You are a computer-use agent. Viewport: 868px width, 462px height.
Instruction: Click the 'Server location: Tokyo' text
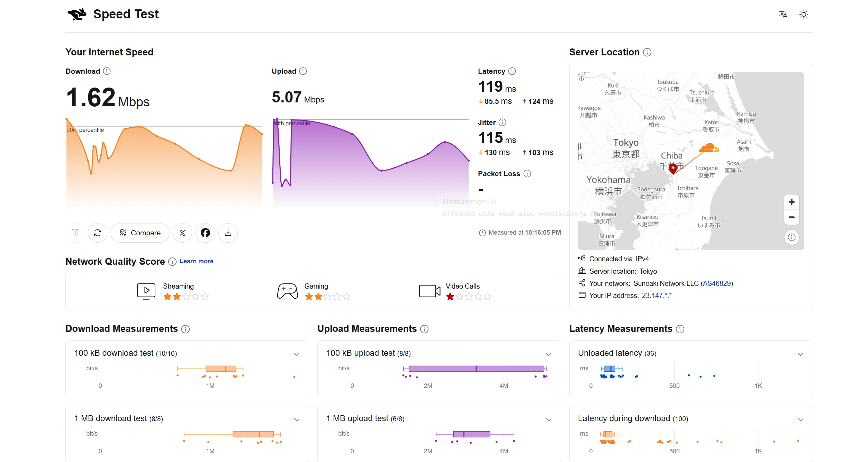pos(623,271)
